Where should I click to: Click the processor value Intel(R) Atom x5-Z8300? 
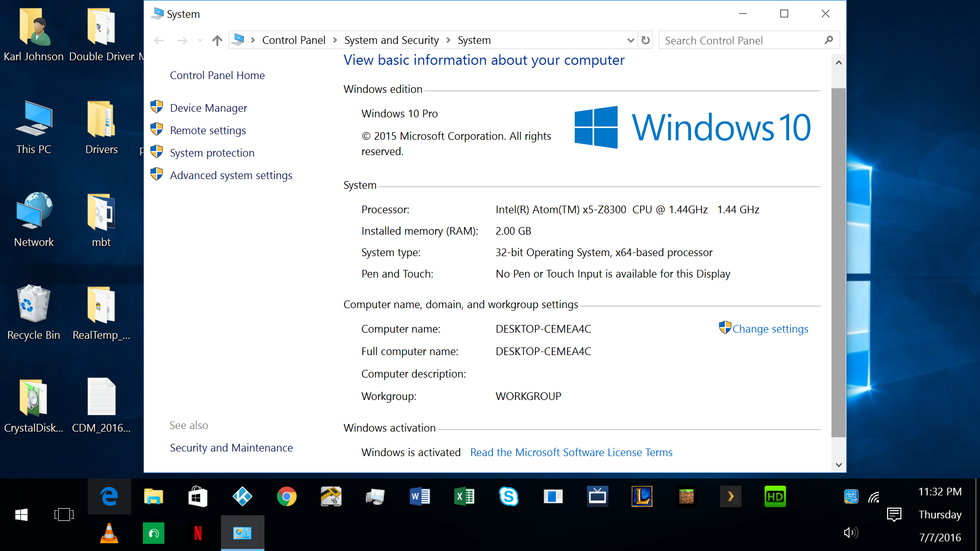click(x=627, y=210)
